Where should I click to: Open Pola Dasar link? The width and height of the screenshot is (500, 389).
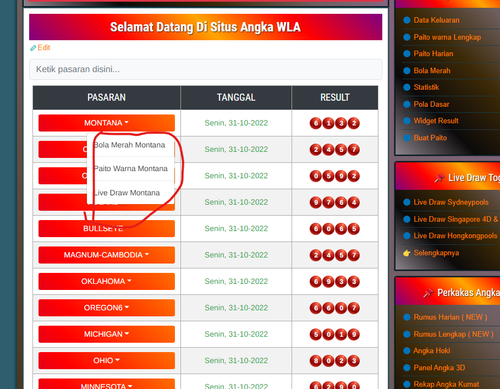coord(431,104)
